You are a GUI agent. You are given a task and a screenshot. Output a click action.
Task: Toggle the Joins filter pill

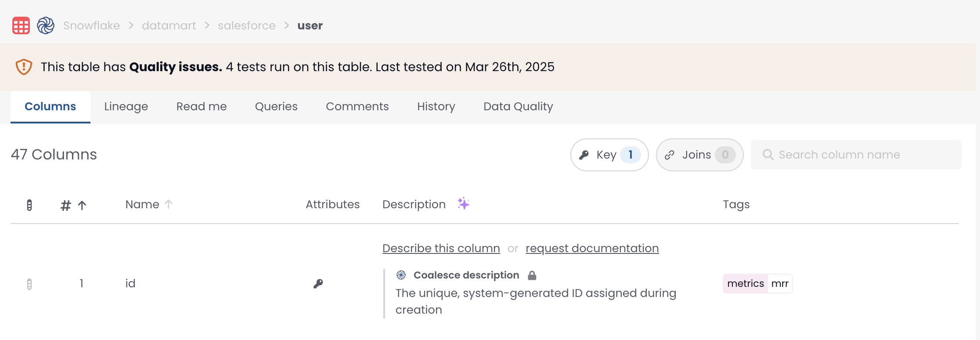coord(699,155)
